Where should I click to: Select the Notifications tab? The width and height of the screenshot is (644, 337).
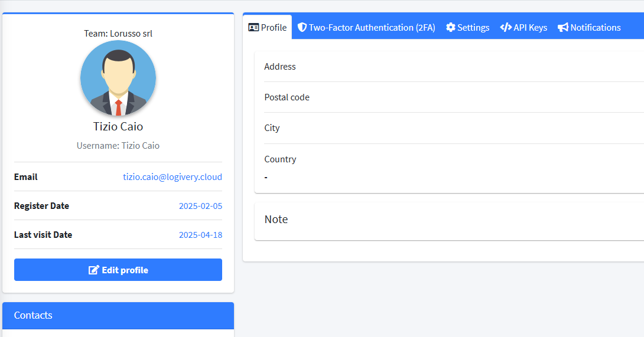[589, 28]
